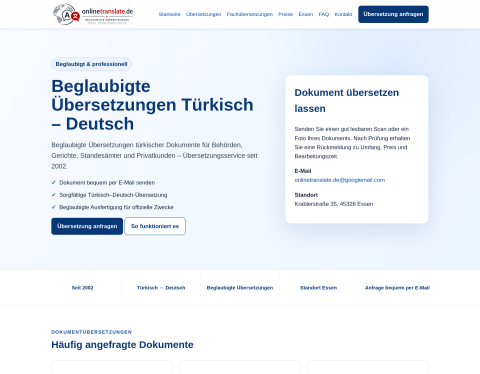Click hero Übersetzung anfragen button
Viewport: 480px width, 374px height.
point(87,226)
